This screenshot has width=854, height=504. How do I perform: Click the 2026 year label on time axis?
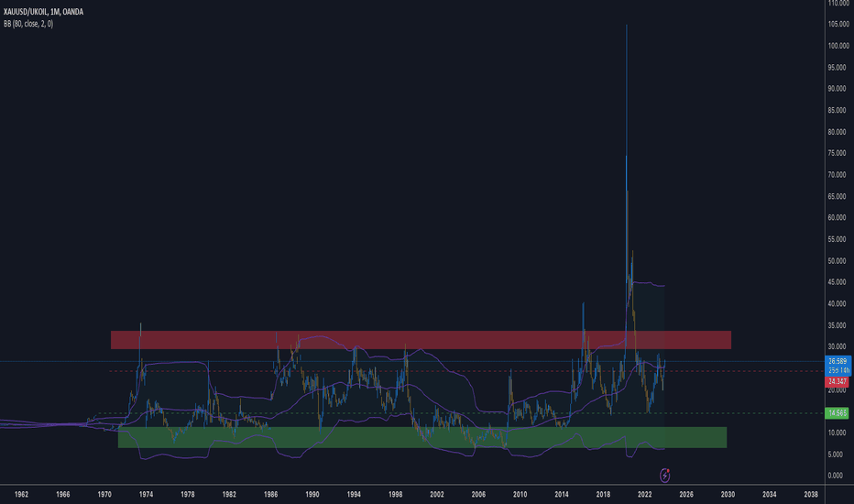pos(686,495)
